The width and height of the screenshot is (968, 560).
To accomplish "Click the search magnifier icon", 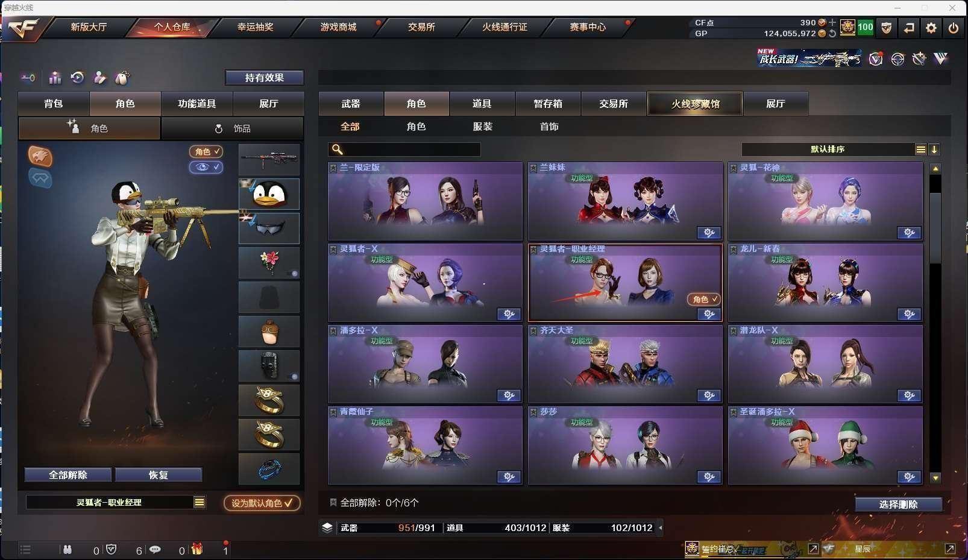I will coord(338,149).
